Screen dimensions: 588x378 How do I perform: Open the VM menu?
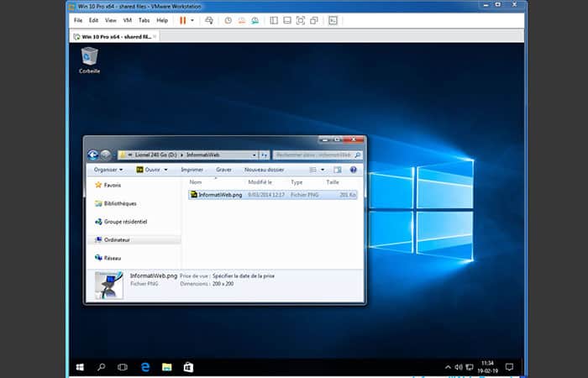point(128,21)
